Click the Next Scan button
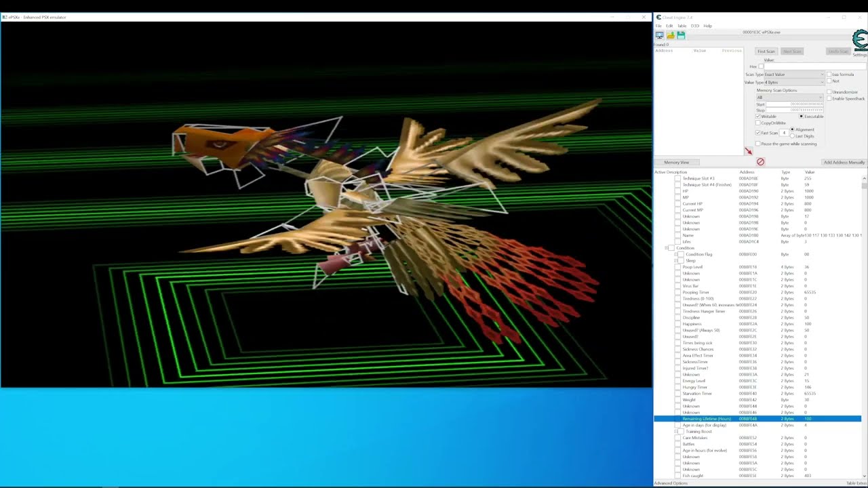 coord(792,52)
